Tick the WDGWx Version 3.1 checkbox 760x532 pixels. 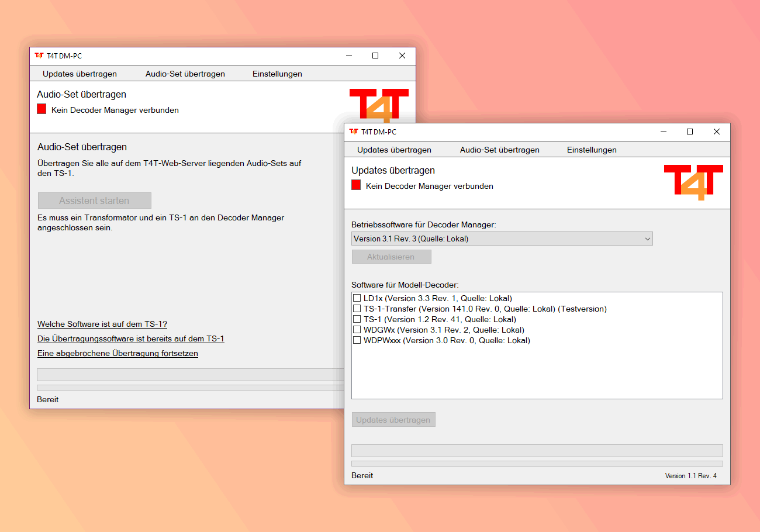[357, 330]
